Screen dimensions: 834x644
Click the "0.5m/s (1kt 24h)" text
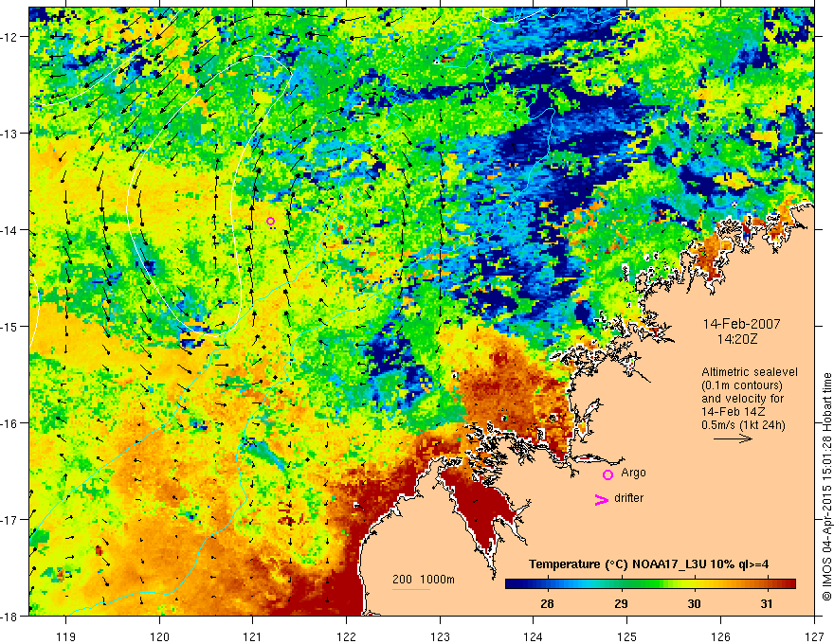click(x=743, y=424)
